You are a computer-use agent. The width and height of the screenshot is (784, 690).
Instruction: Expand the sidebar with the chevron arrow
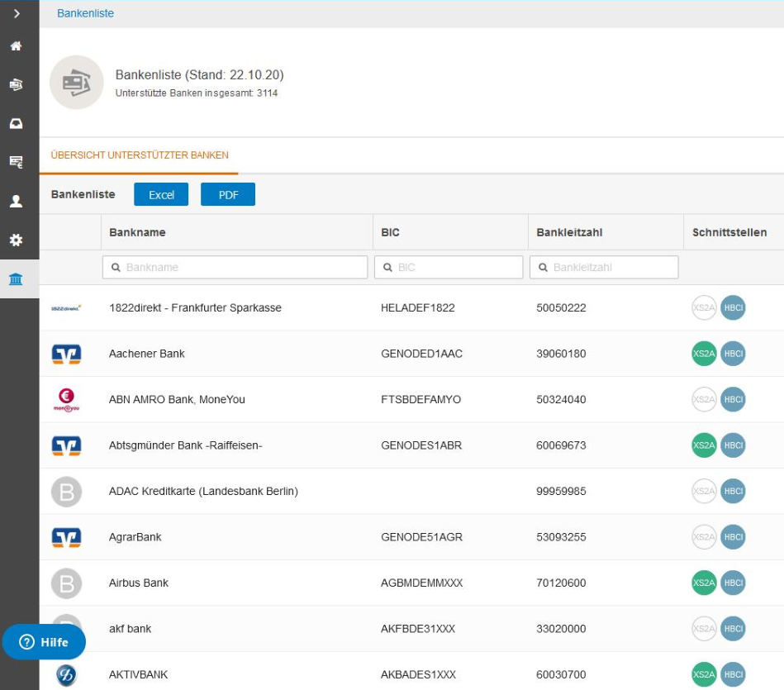(17, 13)
